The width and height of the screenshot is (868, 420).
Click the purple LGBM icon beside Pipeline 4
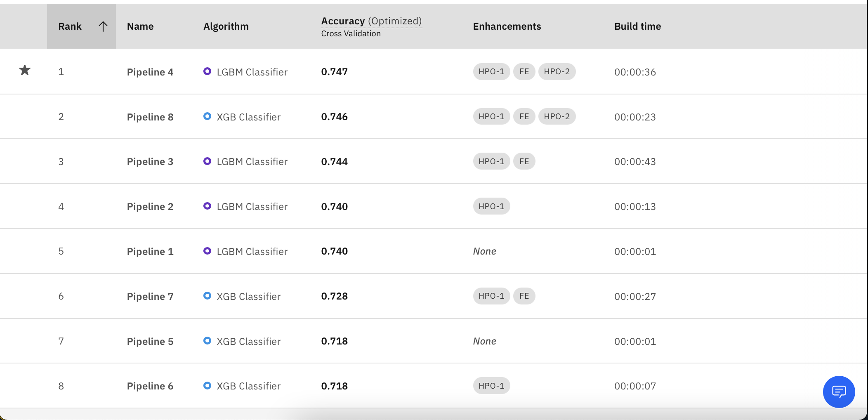pos(208,71)
